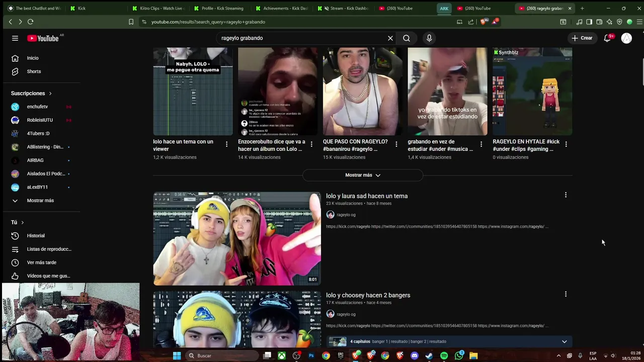Open rageylo og channel under laura sad video
Screen dimensions: 644x362
(x=346, y=215)
